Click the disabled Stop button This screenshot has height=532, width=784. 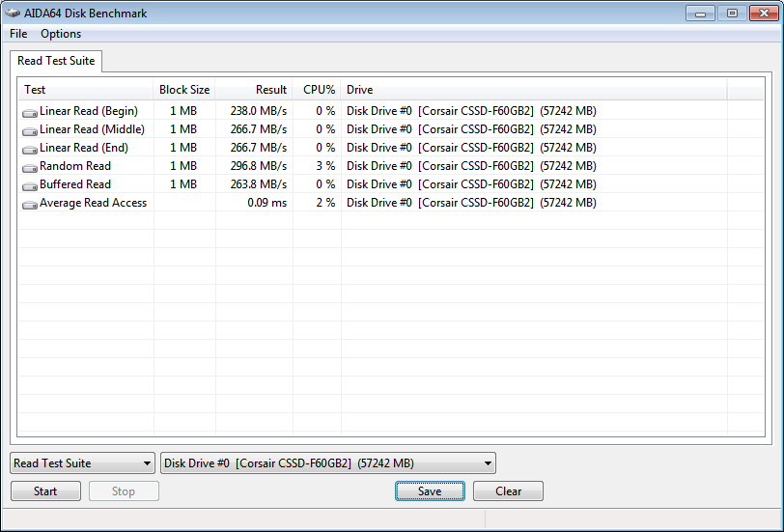click(x=124, y=491)
